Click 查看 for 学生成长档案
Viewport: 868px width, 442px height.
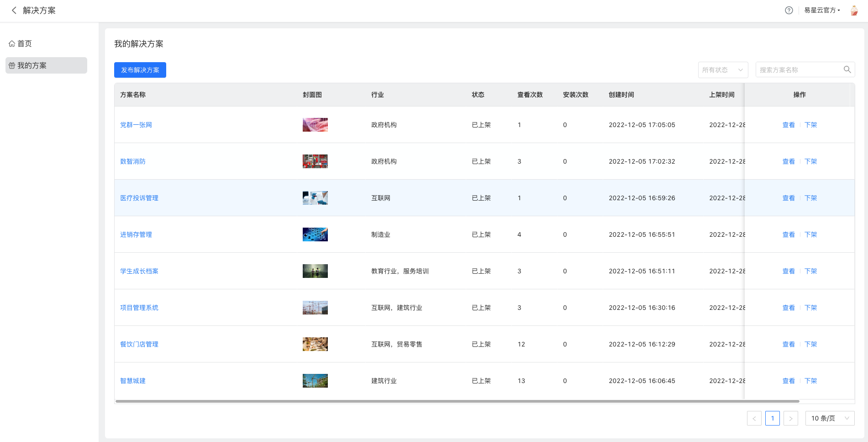coord(789,271)
